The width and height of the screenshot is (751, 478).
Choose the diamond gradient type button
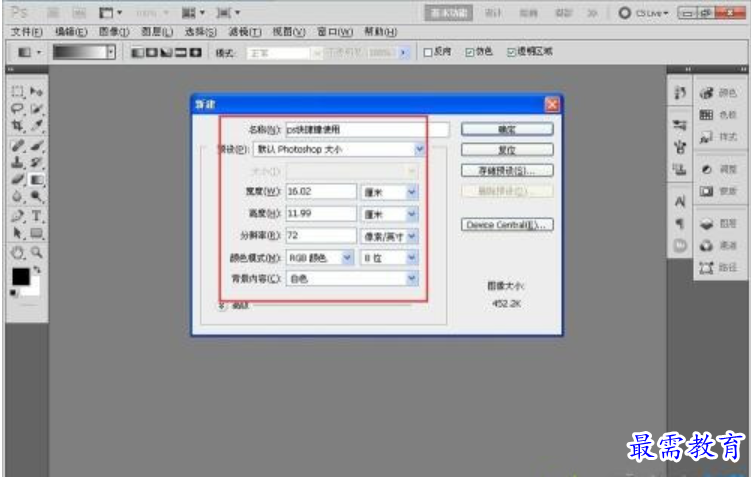195,52
